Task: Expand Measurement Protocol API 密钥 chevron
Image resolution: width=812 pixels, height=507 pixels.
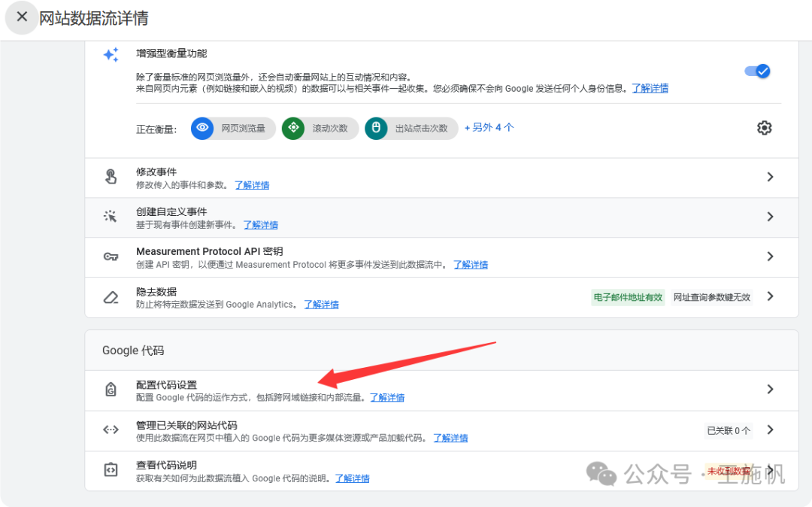Action: point(770,257)
